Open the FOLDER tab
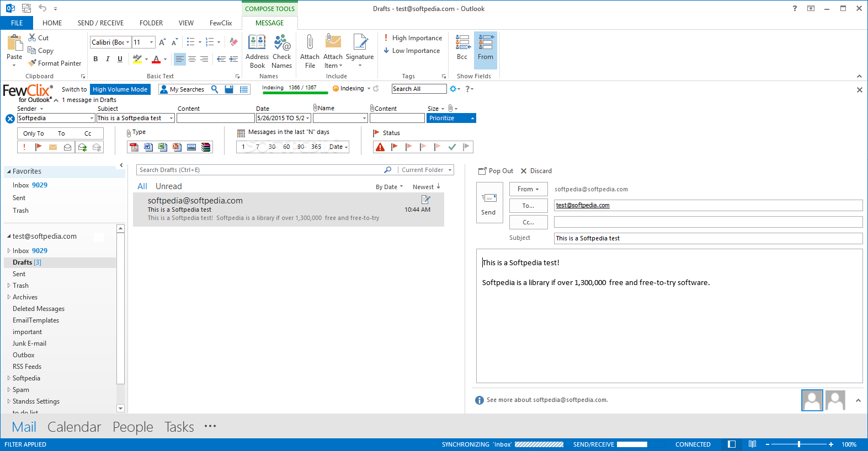The image size is (868, 451). (151, 23)
